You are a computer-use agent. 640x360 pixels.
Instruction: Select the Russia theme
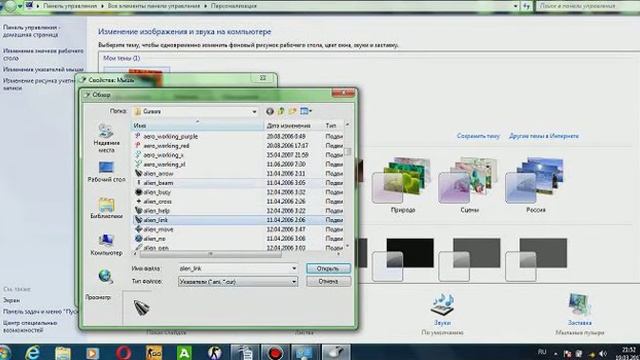point(536,185)
